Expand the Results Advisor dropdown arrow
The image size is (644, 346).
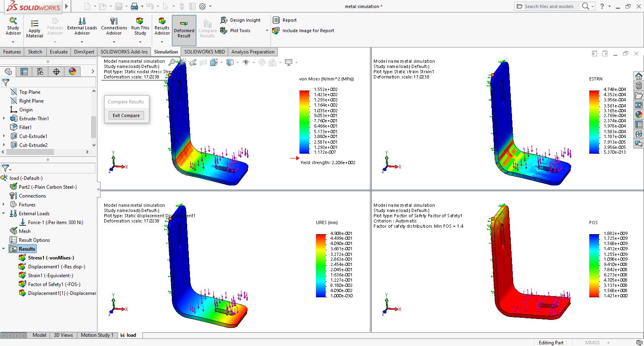pyautogui.click(x=162, y=42)
